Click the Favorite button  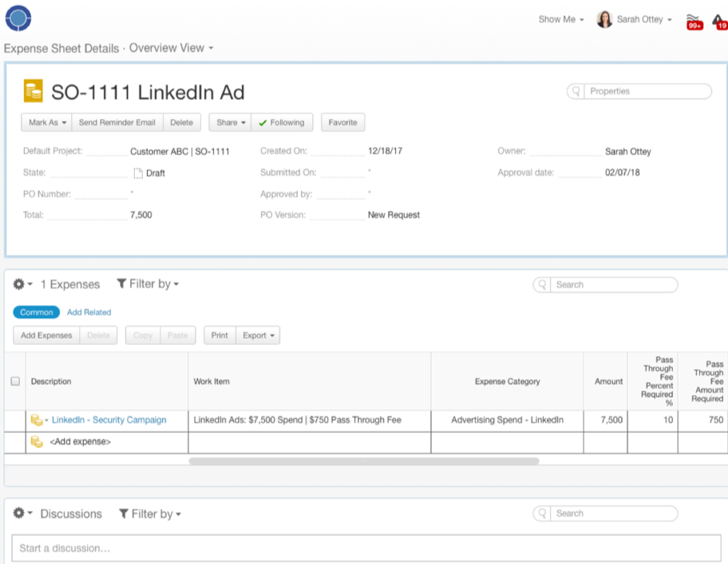point(342,122)
